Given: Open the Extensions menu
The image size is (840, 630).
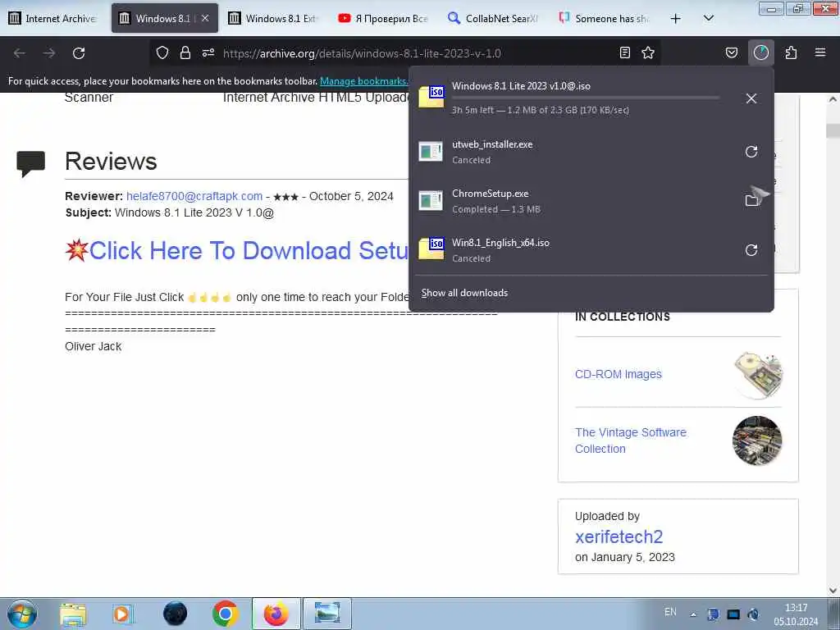Looking at the screenshot, I should pos(791,52).
